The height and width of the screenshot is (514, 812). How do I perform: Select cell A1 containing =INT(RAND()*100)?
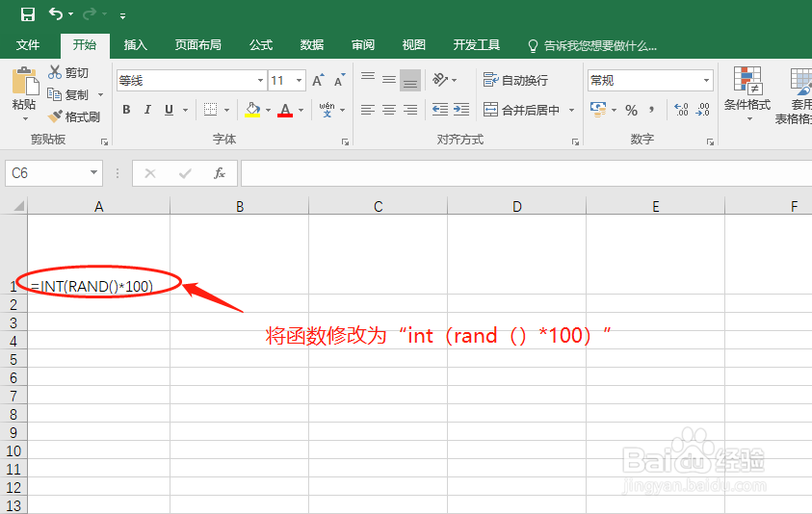[x=98, y=254]
